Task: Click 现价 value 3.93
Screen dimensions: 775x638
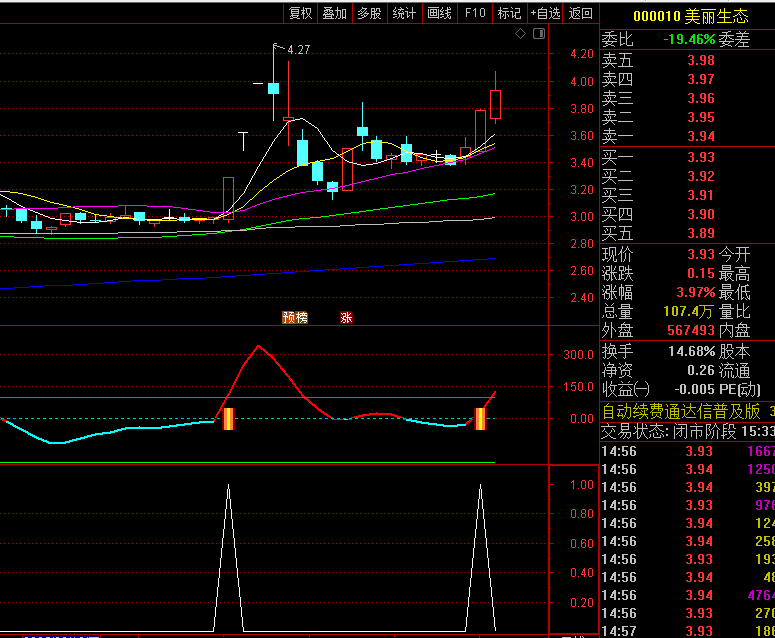Action: tap(701, 254)
